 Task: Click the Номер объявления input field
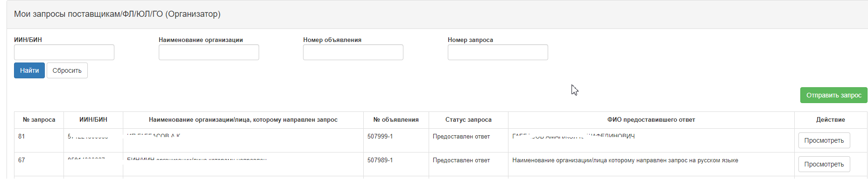pos(353,52)
